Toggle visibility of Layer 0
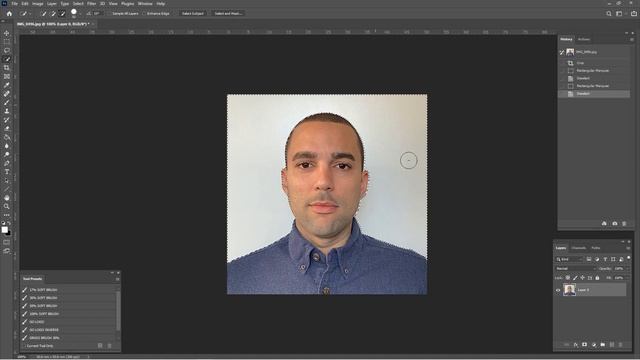640x360 pixels. tap(558, 290)
